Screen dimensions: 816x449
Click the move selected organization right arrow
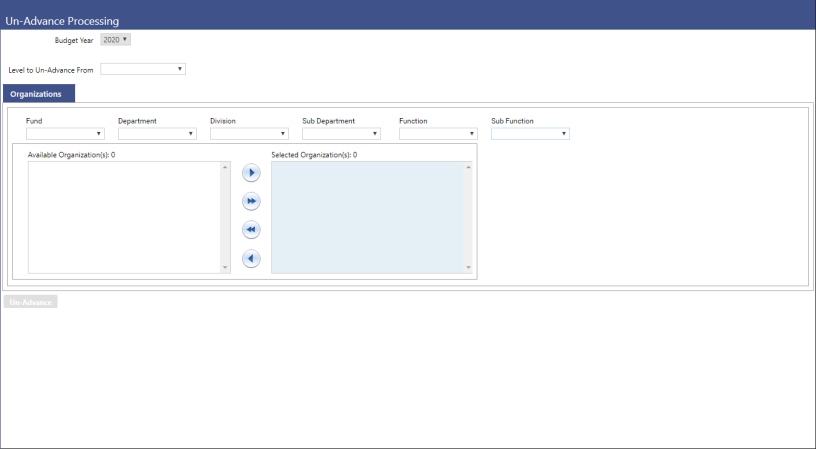coord(251,173)
